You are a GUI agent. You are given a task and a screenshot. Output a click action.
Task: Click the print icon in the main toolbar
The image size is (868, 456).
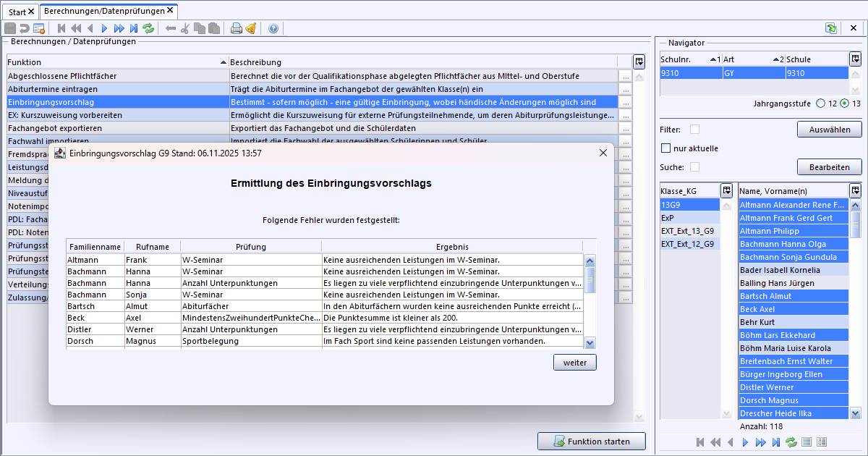click(x=236, y=28)
